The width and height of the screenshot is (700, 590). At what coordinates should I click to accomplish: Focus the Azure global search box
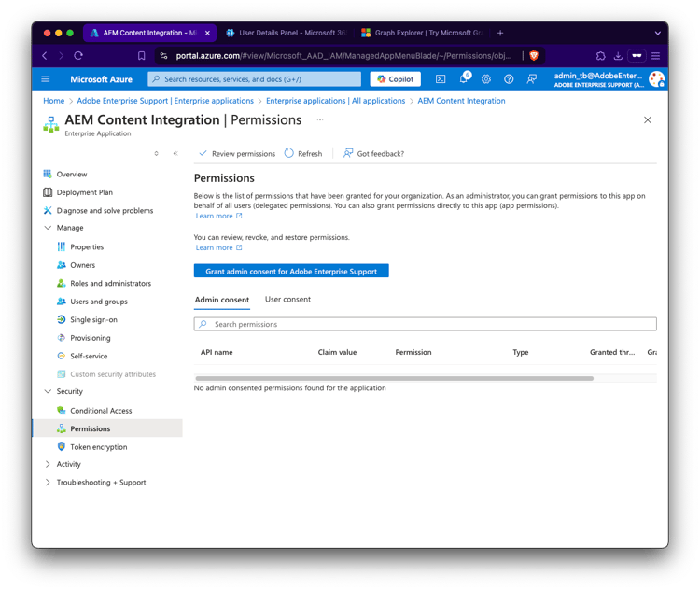(254, 79)
